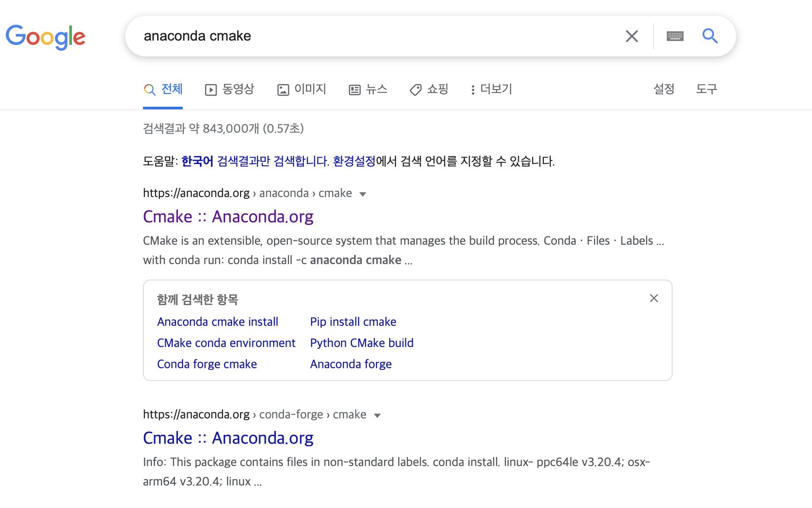Open 도구 tools menu

pyautogui.click(x=707, y=89)
